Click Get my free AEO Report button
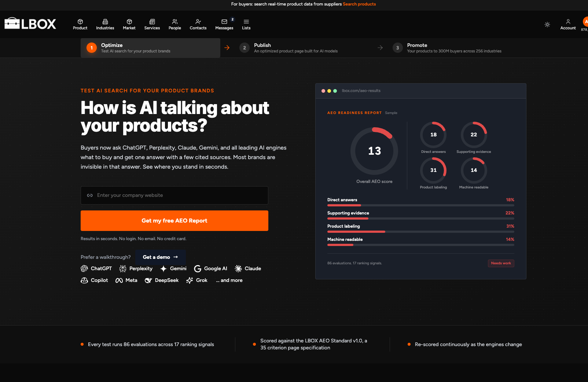Viewport: 588px width, 382px height. coord(174,221)
